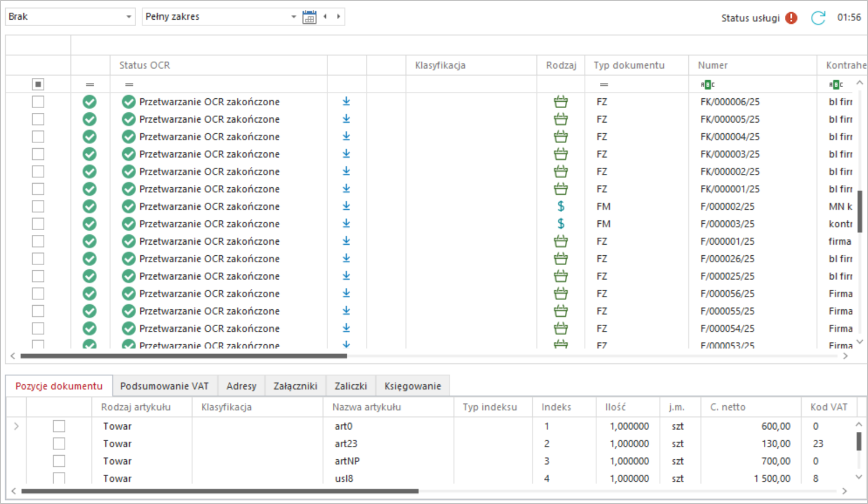Open the Księgowanie tab
Screen dimensions: 868x504
pos(412,386)
